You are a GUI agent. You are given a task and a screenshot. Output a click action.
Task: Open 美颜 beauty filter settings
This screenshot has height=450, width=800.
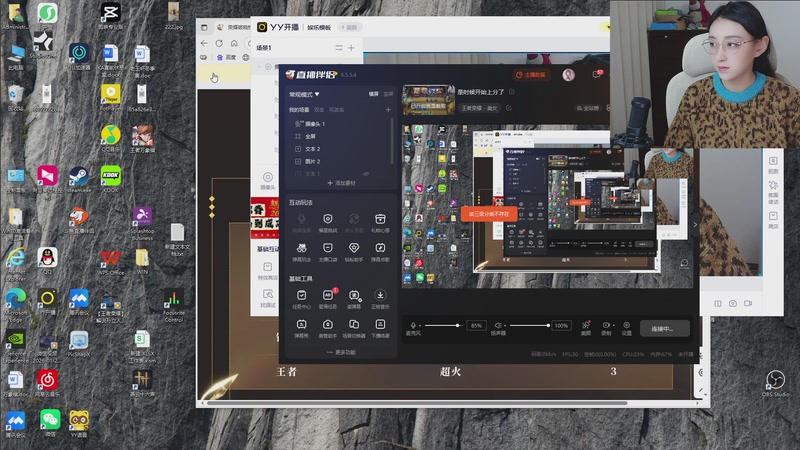[x=586, y=328]
